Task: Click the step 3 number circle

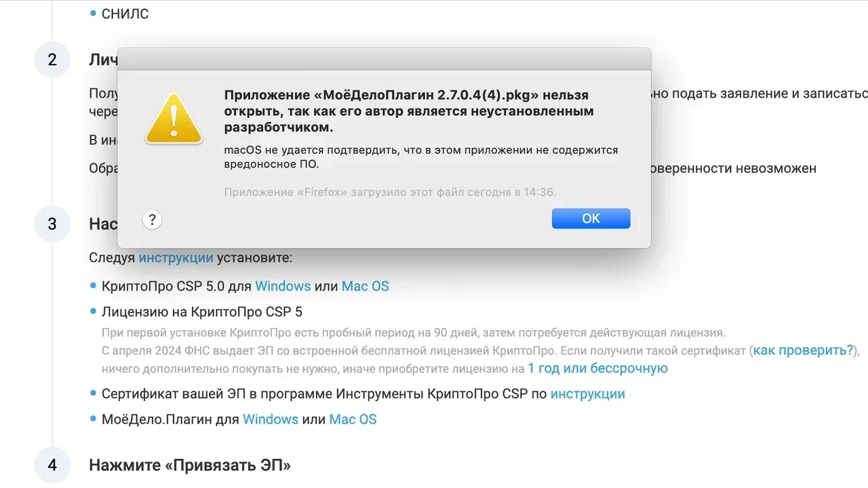Action: click(x=52, y=224)
